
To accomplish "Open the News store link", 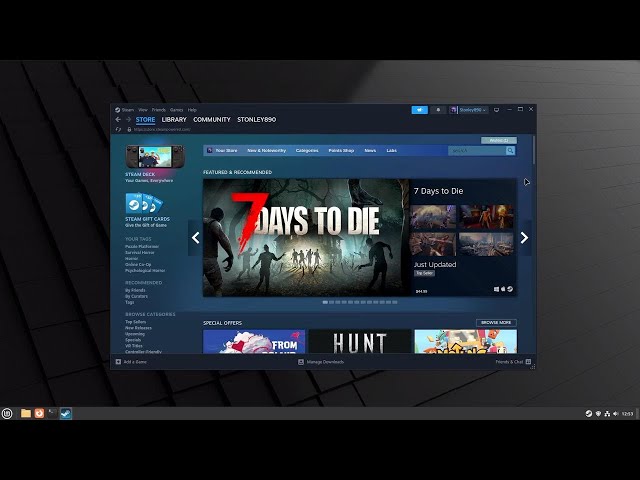I will (370, 151).
